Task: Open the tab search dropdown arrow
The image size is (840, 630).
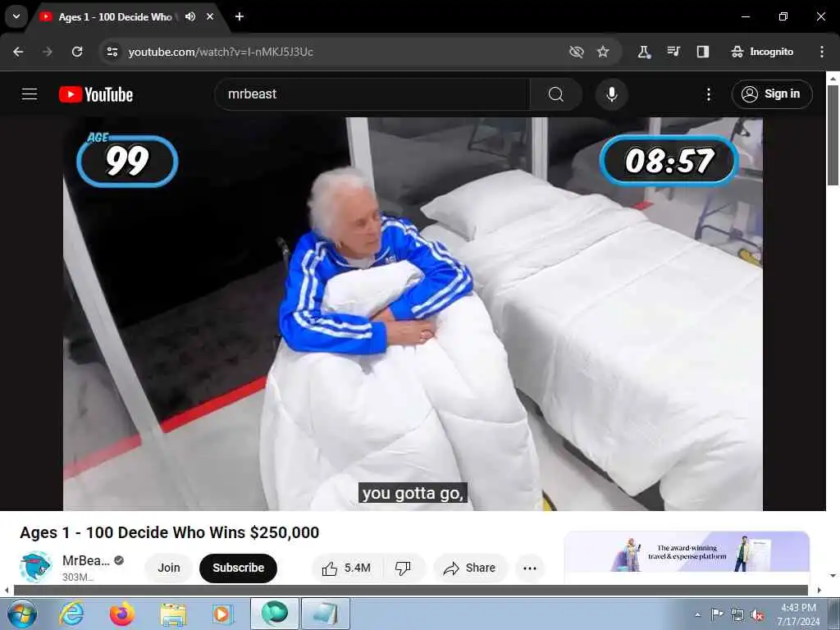Action: click(x=16, y=16)
